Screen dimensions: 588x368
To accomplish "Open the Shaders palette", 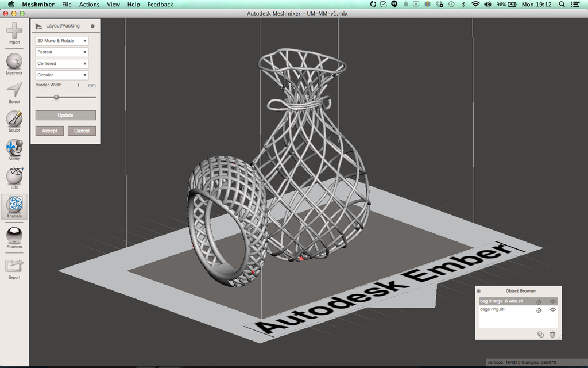I will [x=14, y=238].
